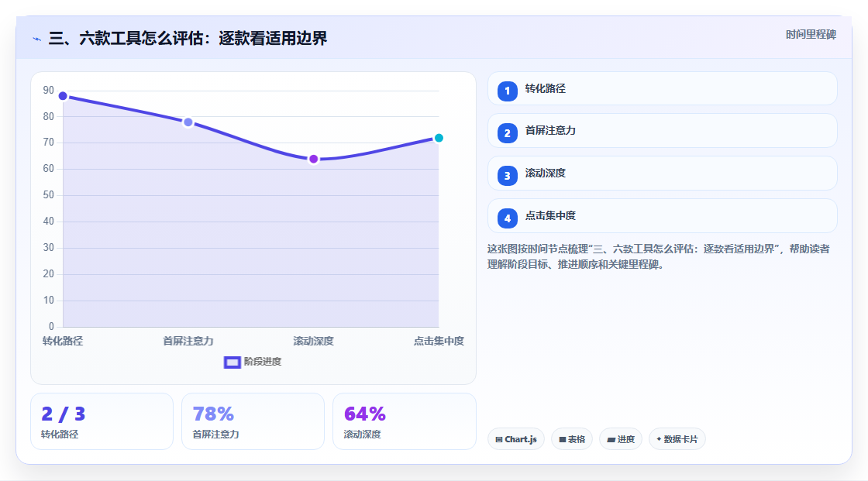Click the numbered badge 1 for 转化路径
Screen dimensions: 868x481
507,91
